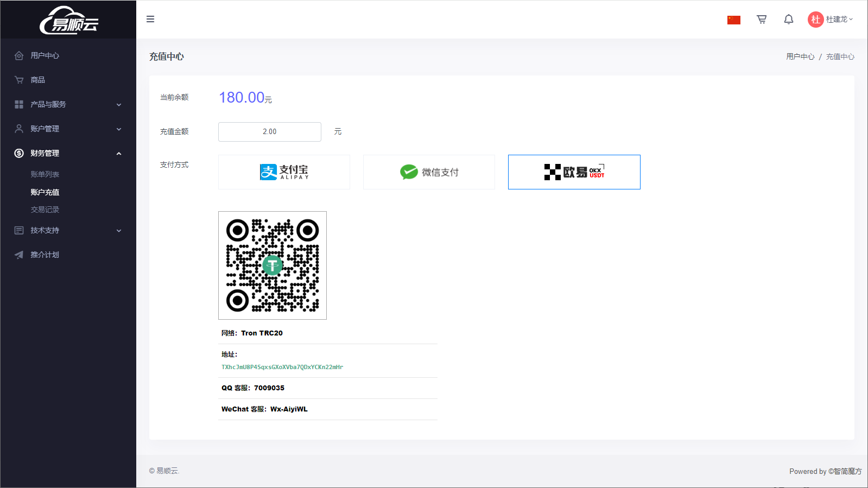
Task: Click the WeChat Pay green icon
Action: (x=409, y=172)
